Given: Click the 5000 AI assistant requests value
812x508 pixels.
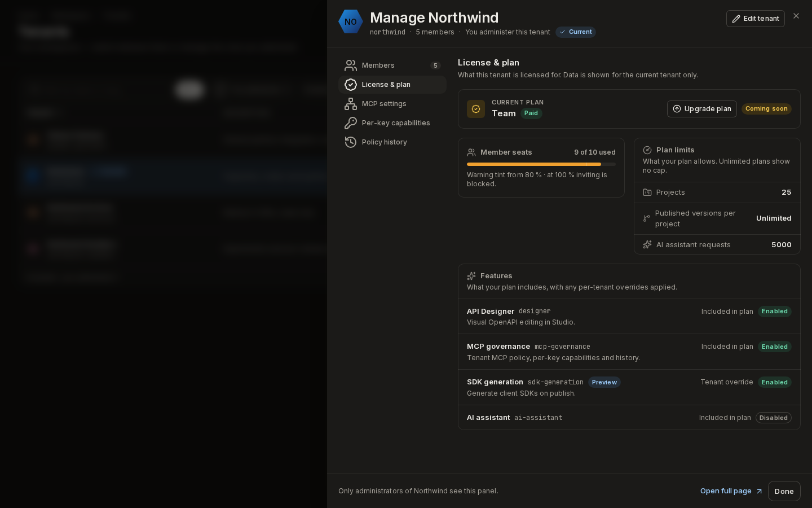Looking at the screenshot, I should click(x=782, y=245).
